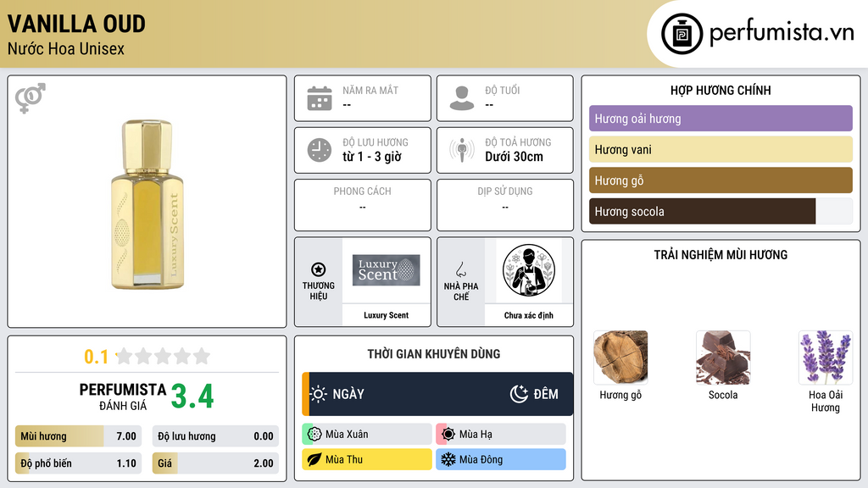The height and width of the screenshot is (488, 868).
Task: Click the unisex gender symbol icon
Action: click(x=31, y=98)
